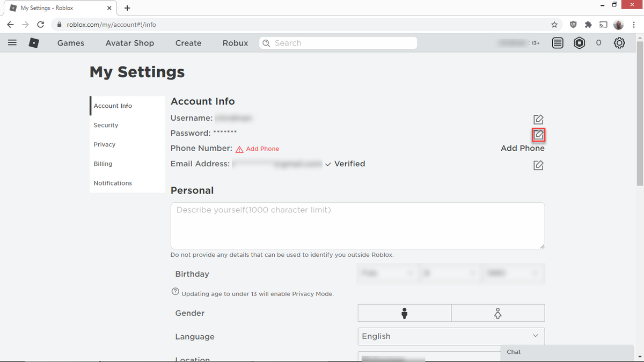
Task: Switch to the Billing settings tab
Action: (127, 164)
